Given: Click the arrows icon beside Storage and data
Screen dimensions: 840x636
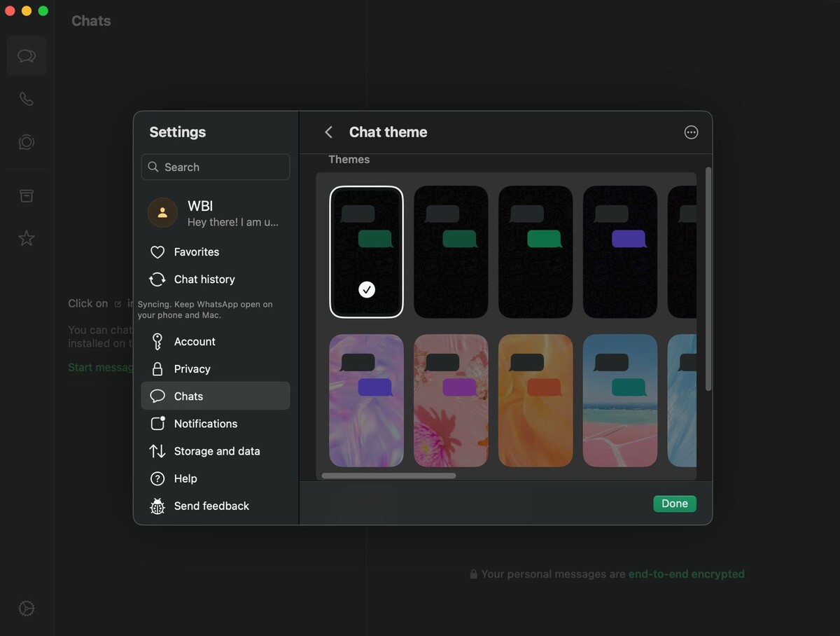Looking at the screenshot, I should click(x=157, y=451).
